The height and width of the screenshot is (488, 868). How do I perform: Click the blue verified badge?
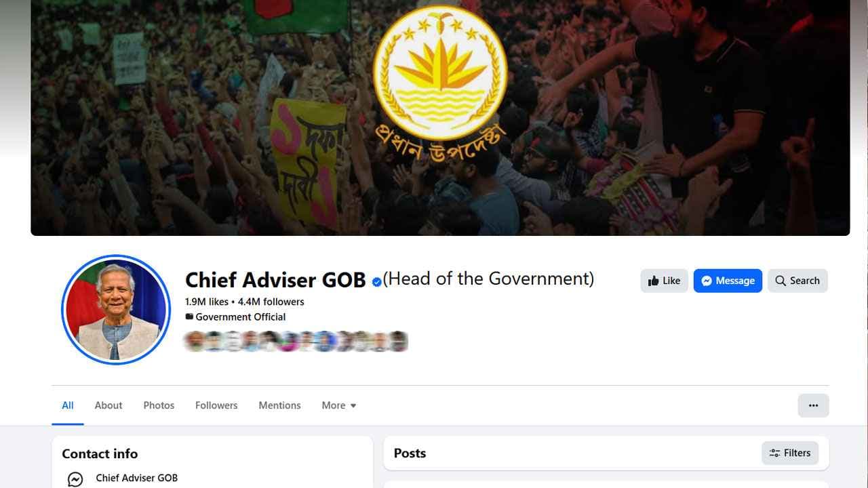click(376, 281)
